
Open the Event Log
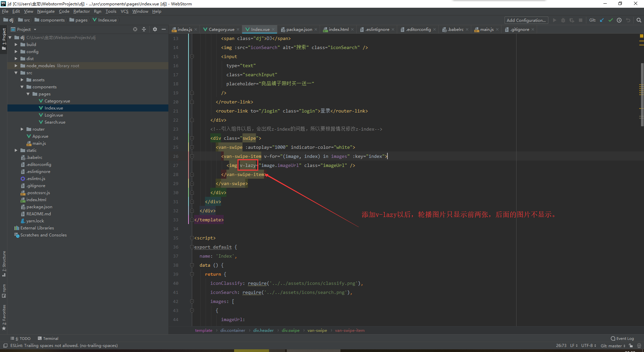point(622,339)
